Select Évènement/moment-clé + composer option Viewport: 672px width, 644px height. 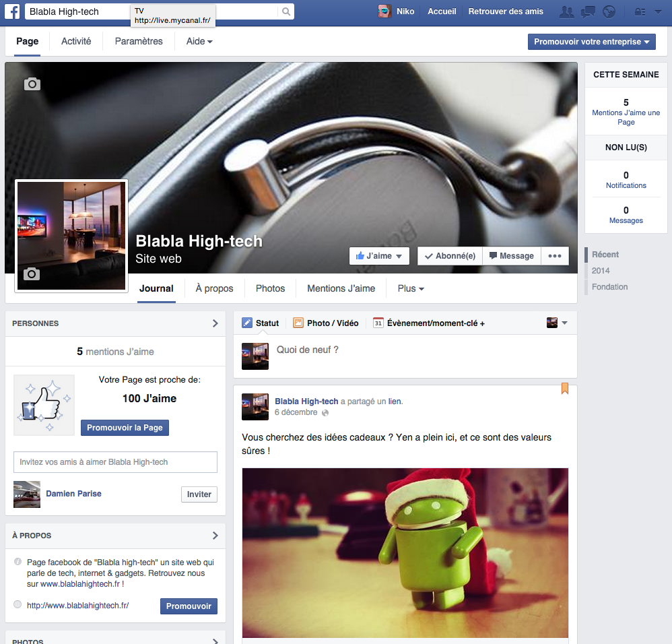click(428, 323)
